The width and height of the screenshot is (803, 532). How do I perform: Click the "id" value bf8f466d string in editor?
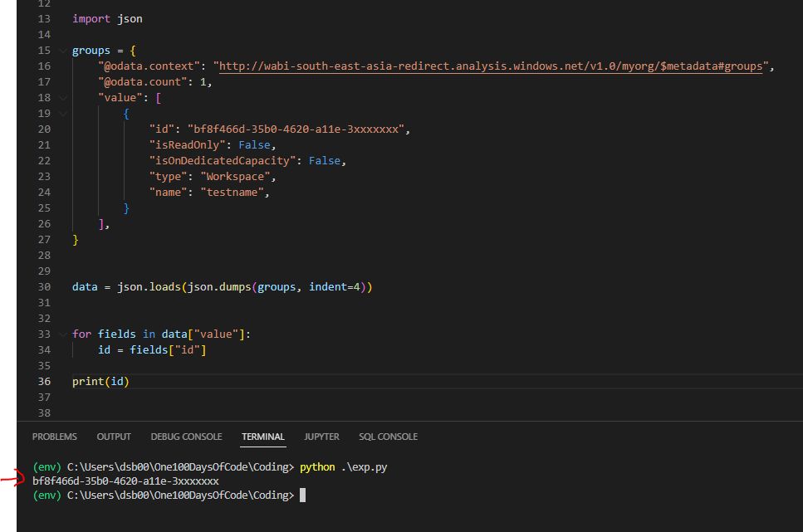(x=296, y=129)
